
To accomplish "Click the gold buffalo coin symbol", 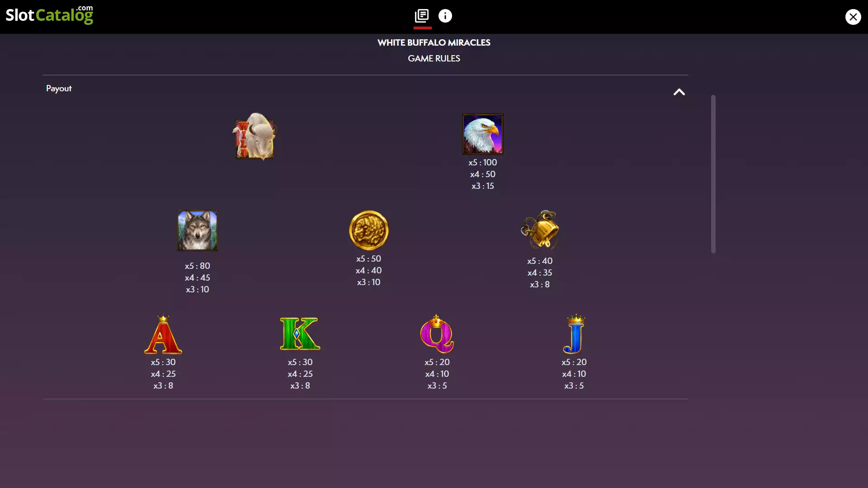I will [x=369, y=230].
